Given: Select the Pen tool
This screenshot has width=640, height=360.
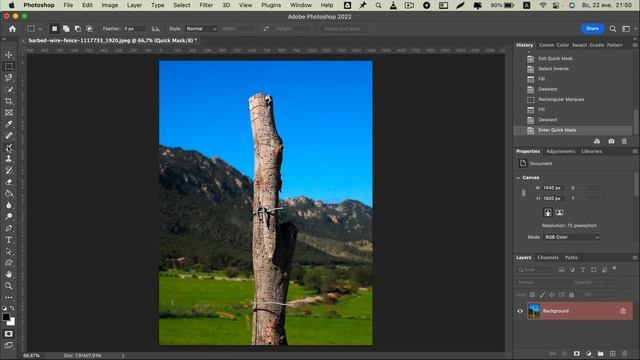Looking at the screenshot, I should [9, 228].
